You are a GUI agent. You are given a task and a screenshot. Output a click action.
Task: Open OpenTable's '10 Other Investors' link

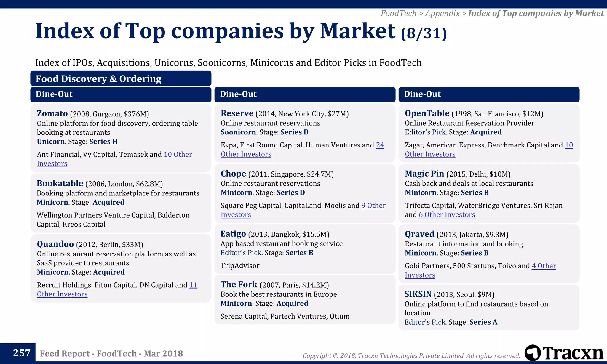coord(569,145)
